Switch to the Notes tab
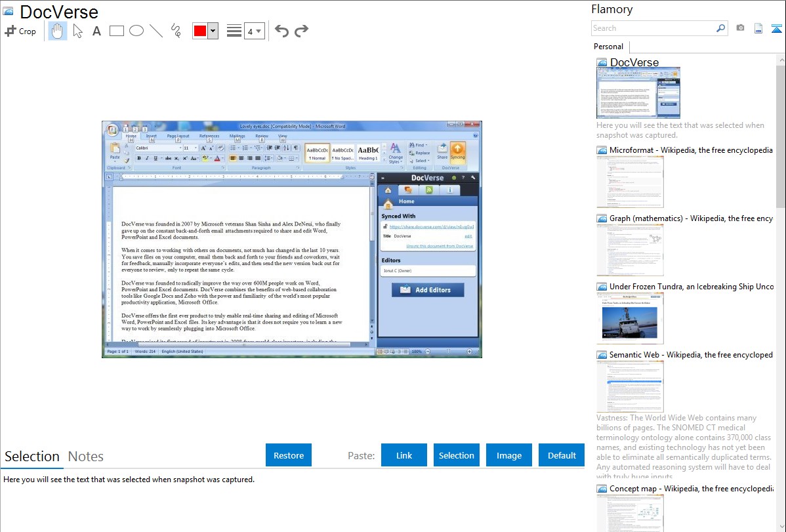786x532 pixels. click(x=86, y=457)
